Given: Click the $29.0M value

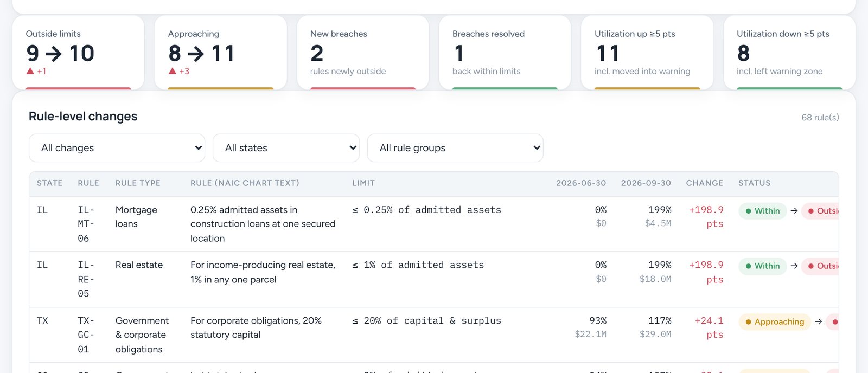Looking at the screenshot, I should [655, 335].
